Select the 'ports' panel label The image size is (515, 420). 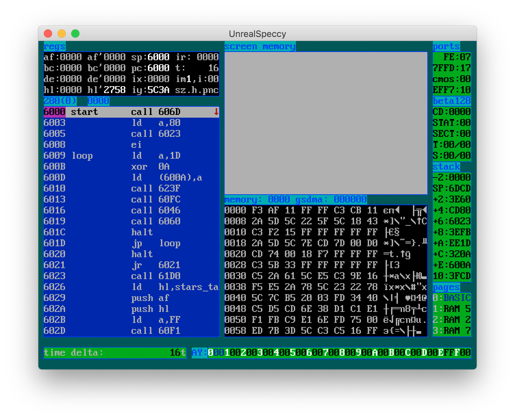tap(446, 47)
